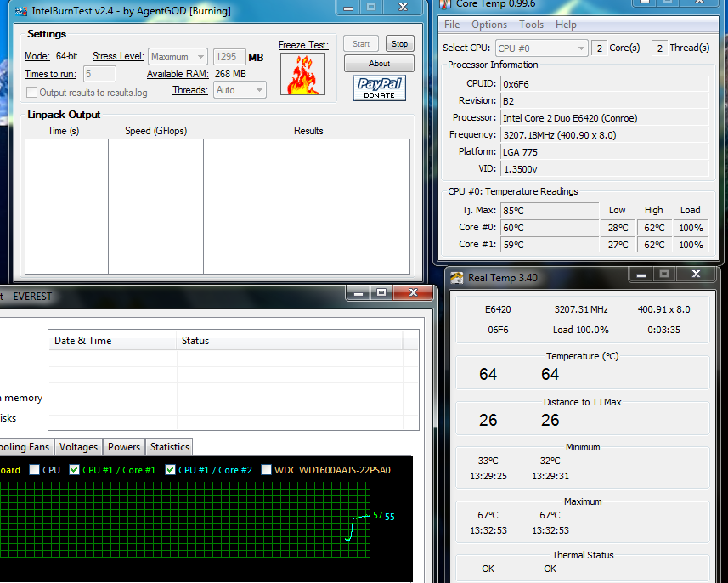This screenshot has width=728, height=583.
Task: Maximize the EVEREST window
Action: [x=381, y=292]
